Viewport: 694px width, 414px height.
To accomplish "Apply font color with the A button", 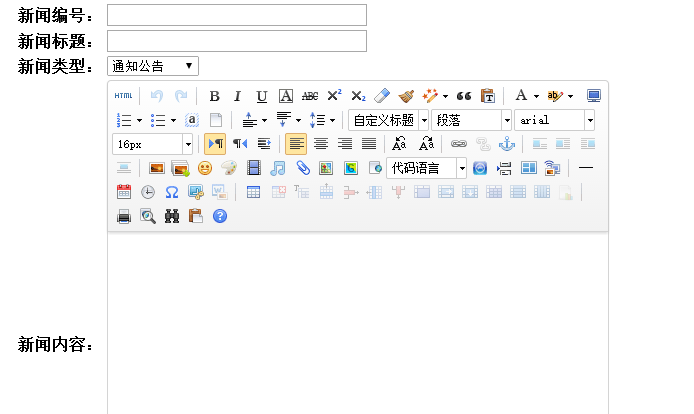I will [521, 96].
